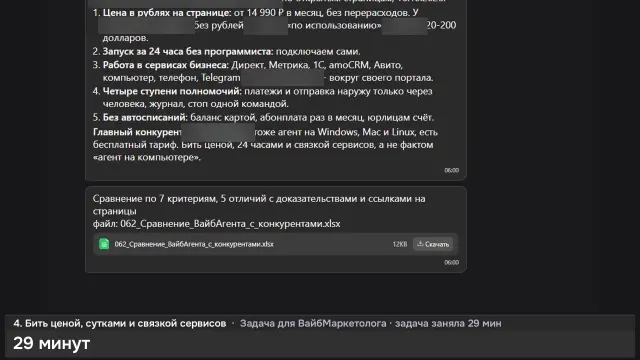Click 'Задача для ВайбМаркетолога' caption text
The height and width of the screenshot is (360, 640).
(x=313, y=323)
